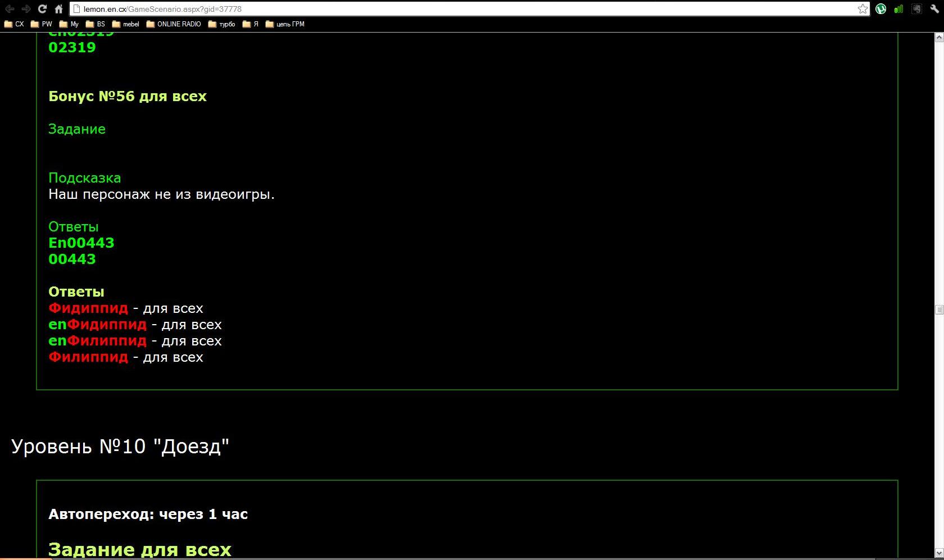Click the address bar URL field
The height and width of the screenshot is (560, 944).
click(x=450, y=9)
